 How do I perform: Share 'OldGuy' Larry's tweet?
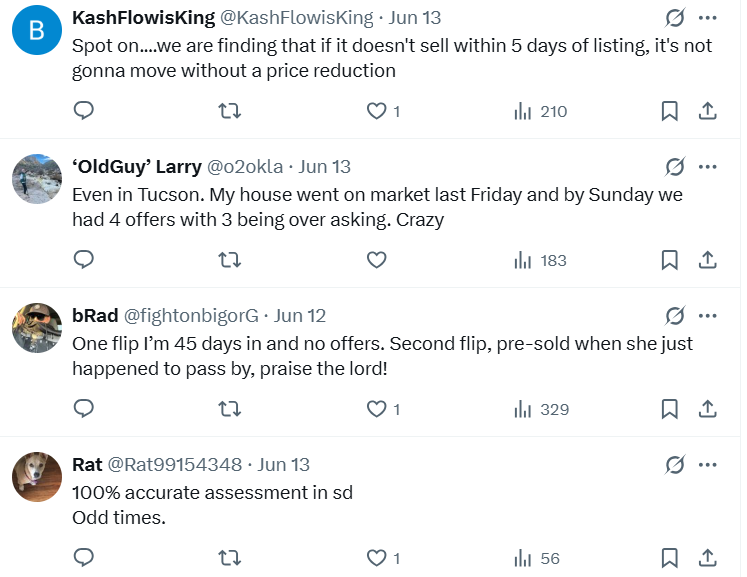(x=707, y=260)
